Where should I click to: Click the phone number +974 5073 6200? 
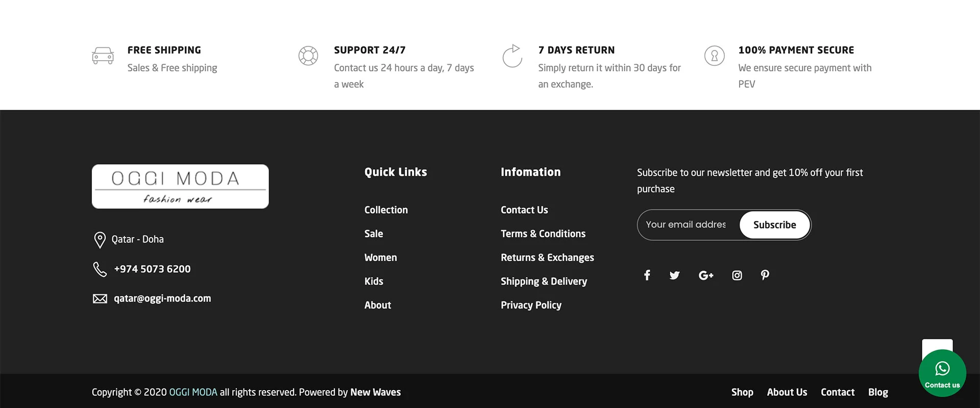pyautogui.click(x=152, y=269)
